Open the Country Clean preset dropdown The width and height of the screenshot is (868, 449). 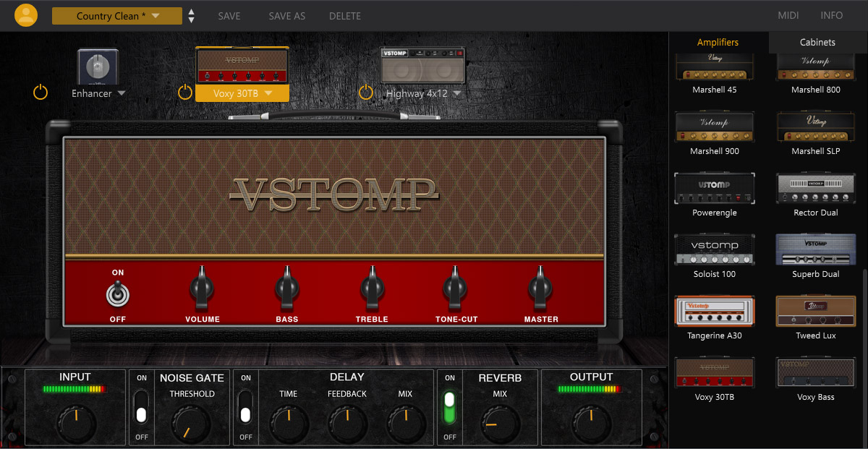click(116, 14)
